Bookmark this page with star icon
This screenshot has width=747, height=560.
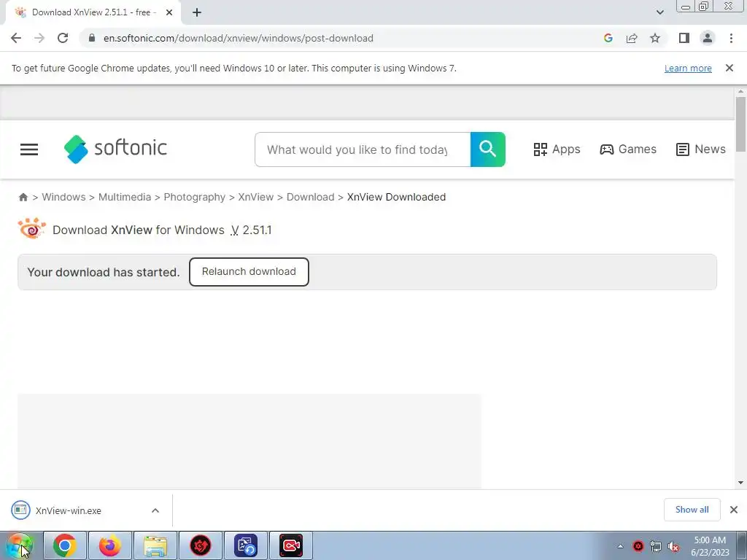(655, 38)
